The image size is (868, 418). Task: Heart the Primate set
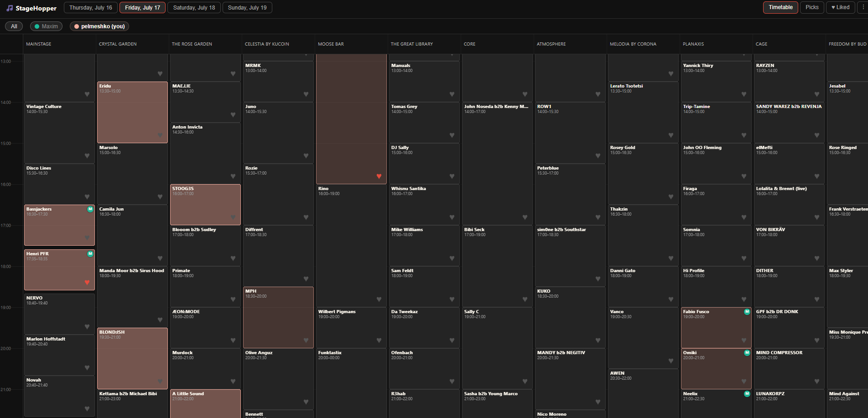click(233, 299)
